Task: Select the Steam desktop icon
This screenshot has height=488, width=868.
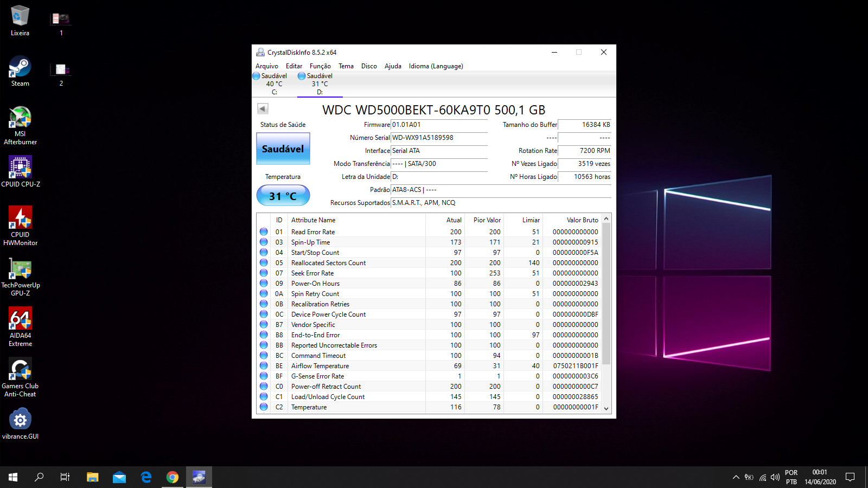Action: click(20, 71)
